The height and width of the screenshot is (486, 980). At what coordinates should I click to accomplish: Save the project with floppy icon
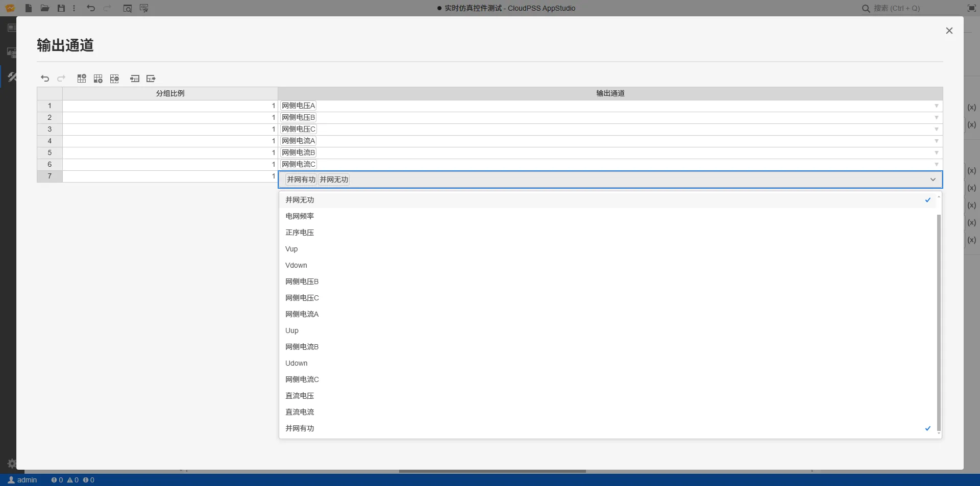(61, 8)
